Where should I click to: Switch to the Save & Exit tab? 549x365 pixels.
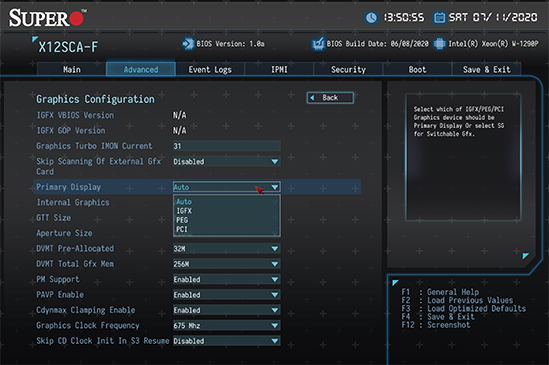pyautogui.click(x=487, y=69)
